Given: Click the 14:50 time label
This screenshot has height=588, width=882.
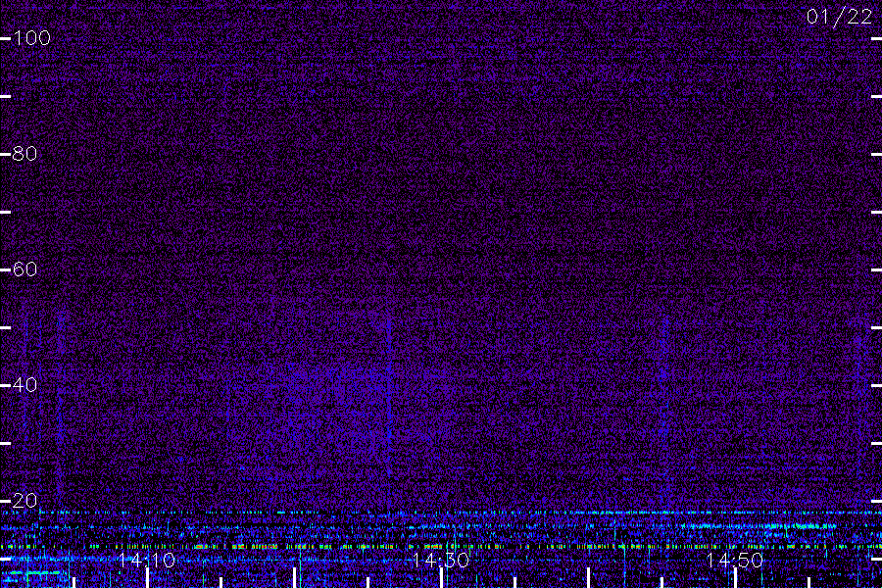Looking at the screenshot, I should pos(735,561).
